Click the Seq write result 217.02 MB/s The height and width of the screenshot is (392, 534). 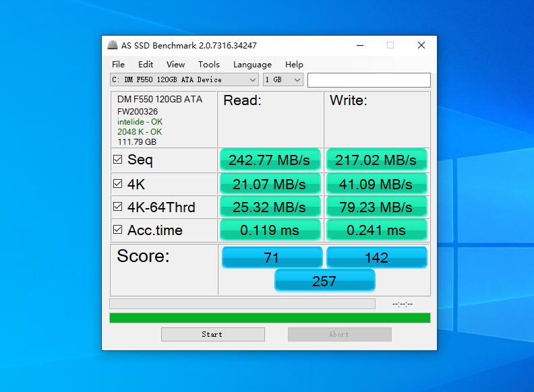pos(376,160)
